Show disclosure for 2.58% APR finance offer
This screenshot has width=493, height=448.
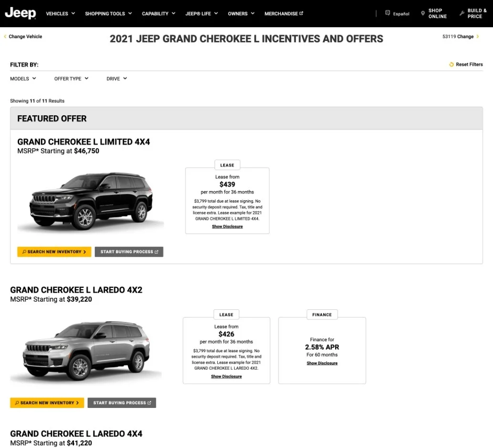point(322,363)
